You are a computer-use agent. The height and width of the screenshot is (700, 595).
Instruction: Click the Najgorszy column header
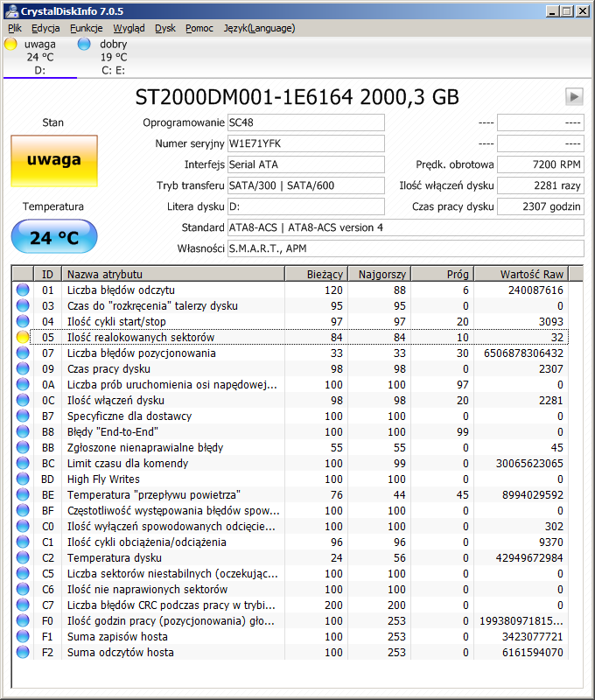click(379, 274)
